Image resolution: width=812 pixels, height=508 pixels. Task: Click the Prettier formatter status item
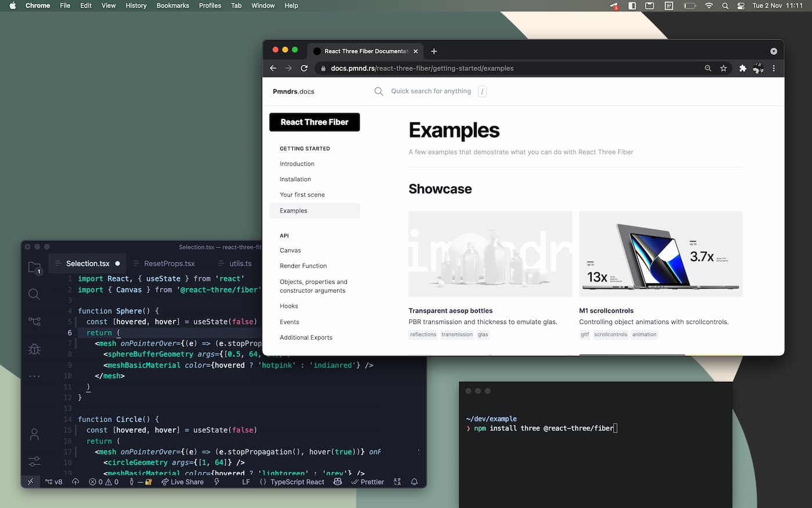[367, 482]
